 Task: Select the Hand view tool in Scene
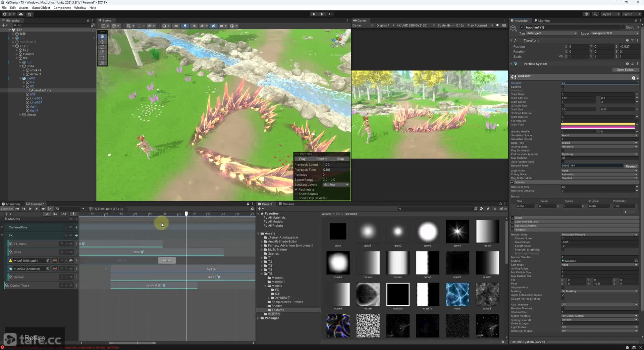click(102, 36)
